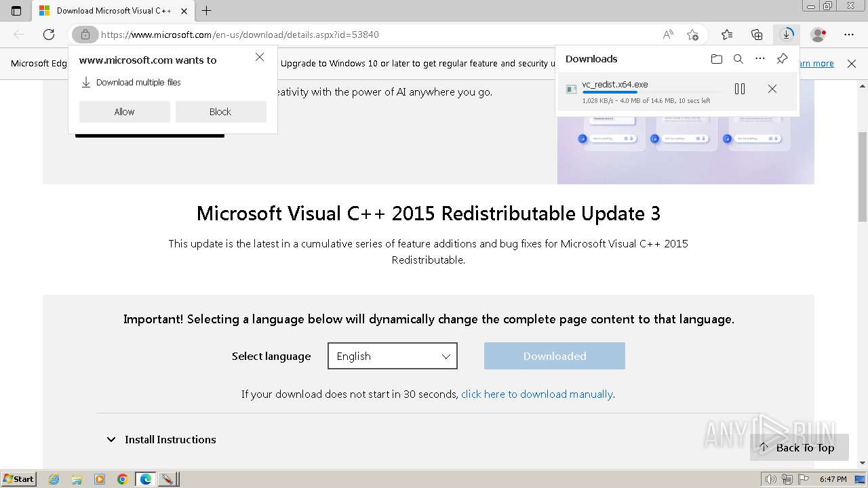
Task: Click the download progress bar
Action: [651, 92]
